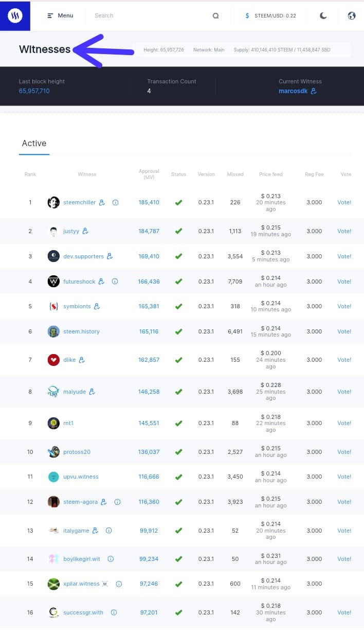Show info icon for italygame
This screenshot has width=364, height=633.
pyautogui.click(x=108, y=531)
